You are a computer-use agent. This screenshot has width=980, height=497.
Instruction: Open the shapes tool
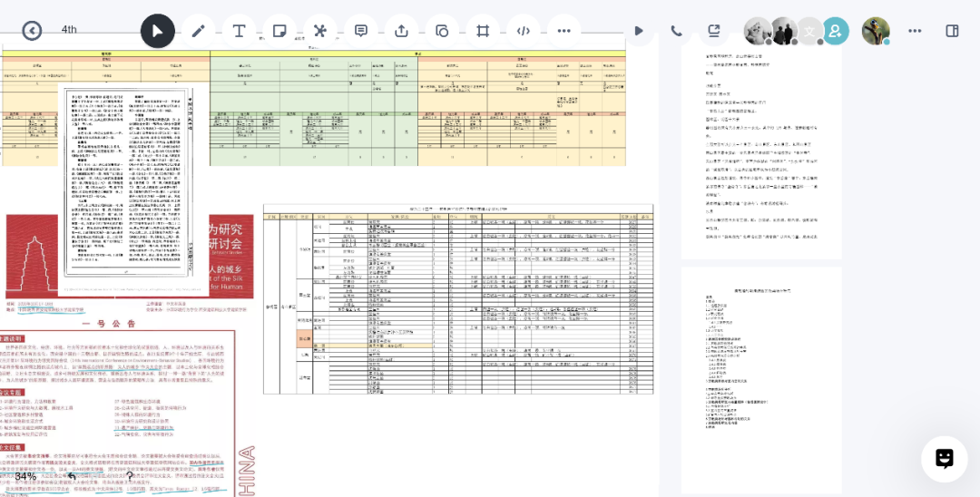pyautogui.click(x=442, y=31)
